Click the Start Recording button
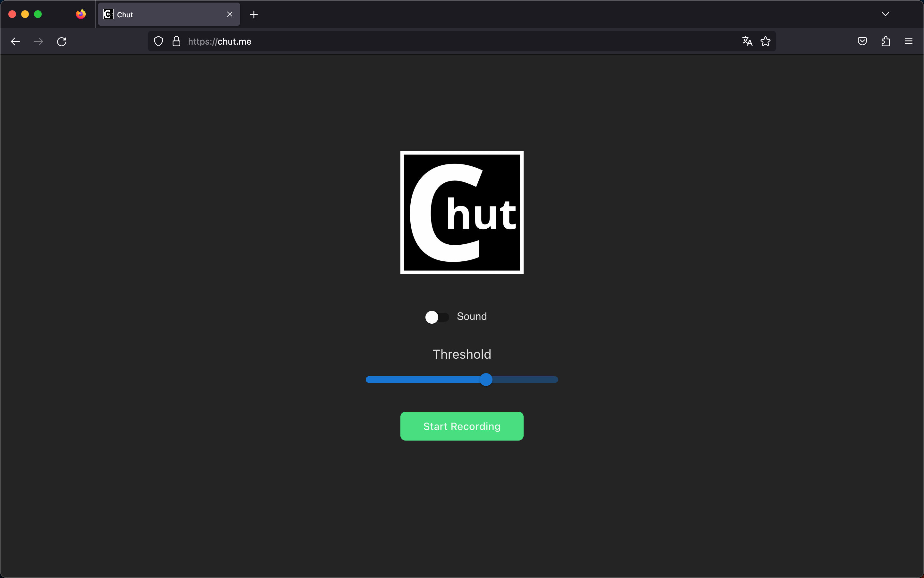Screen dimensions: 924x578 coord(462,426)
